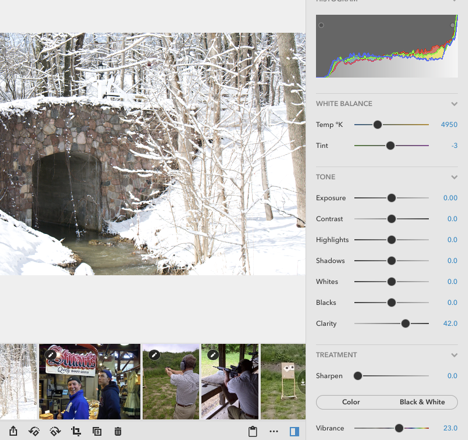Click the Tint slider handle
This screenshot has width=468, height=440.
pyautogui.click(x=390, y=146)
